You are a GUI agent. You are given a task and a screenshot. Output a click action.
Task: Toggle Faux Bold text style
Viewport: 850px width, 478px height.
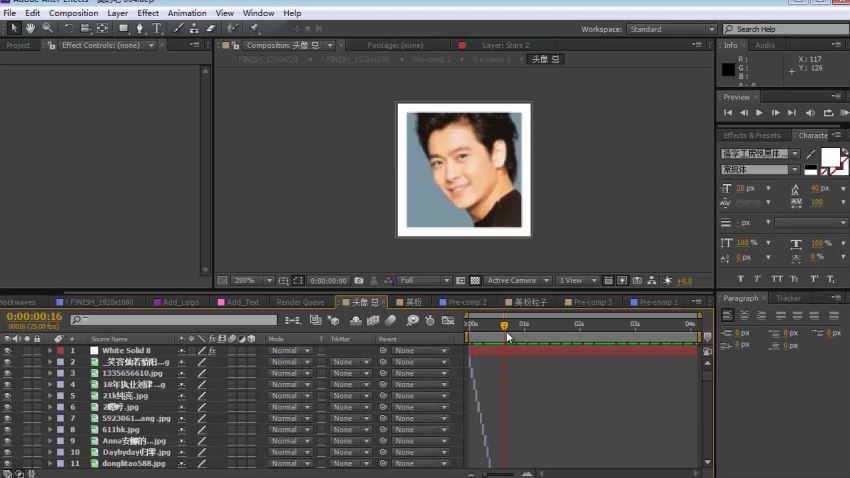click(x=740, y=279)
